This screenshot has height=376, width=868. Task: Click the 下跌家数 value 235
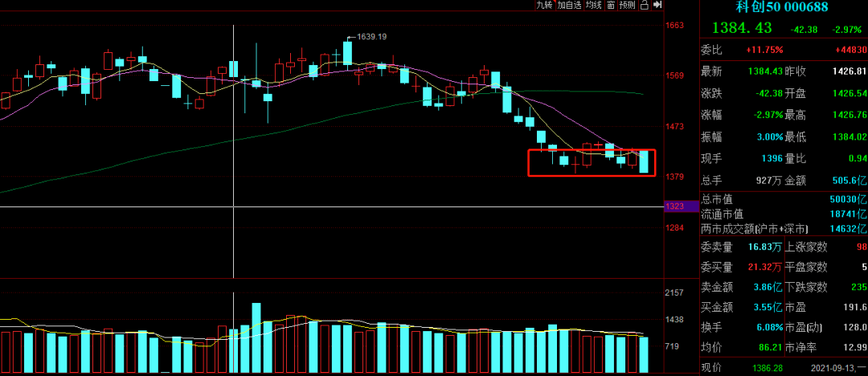[x=858, y=288]
